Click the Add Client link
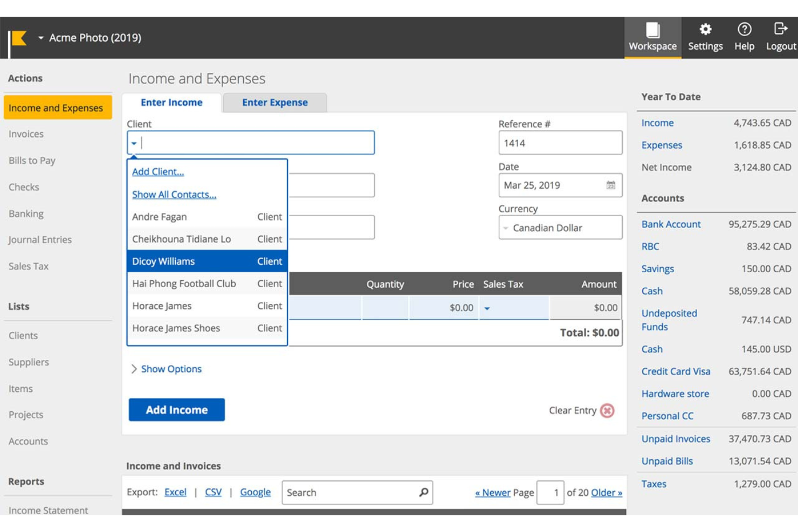The image size is (798, 532). click(157, 171)
